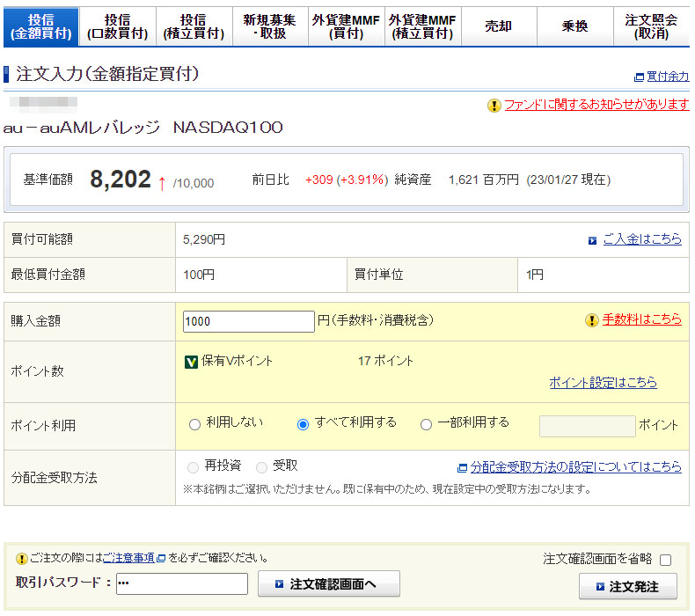The width and height of the screenshot is (695, 616).
Task: Click the external link icon after ご注意事項
Action: coord(160,558)
